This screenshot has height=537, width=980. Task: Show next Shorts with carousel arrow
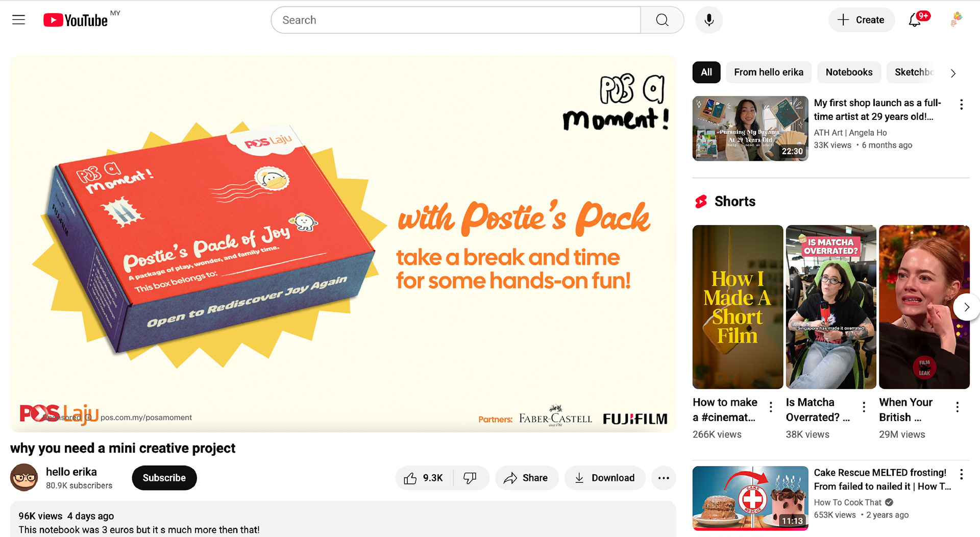click(966, 307)
